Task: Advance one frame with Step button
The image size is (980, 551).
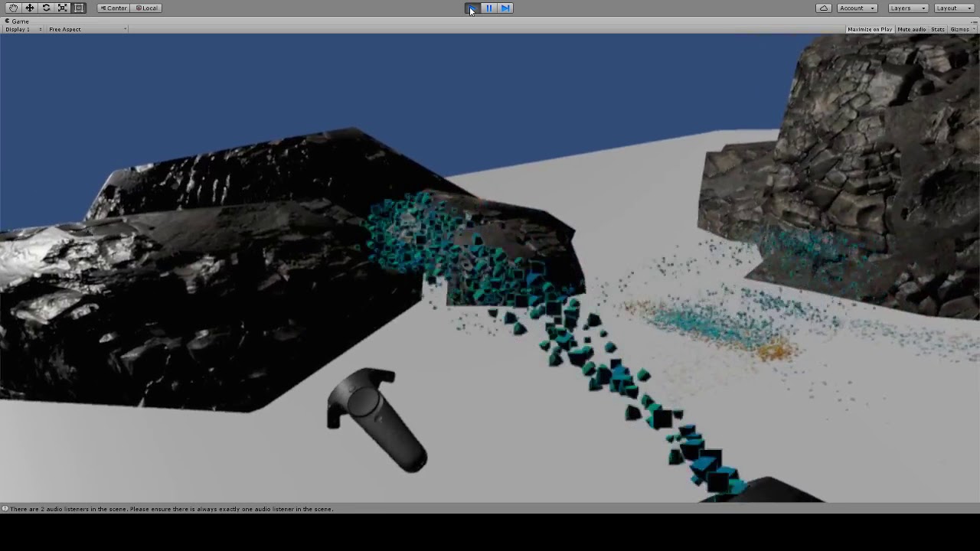Action: (x=505, y=8)
